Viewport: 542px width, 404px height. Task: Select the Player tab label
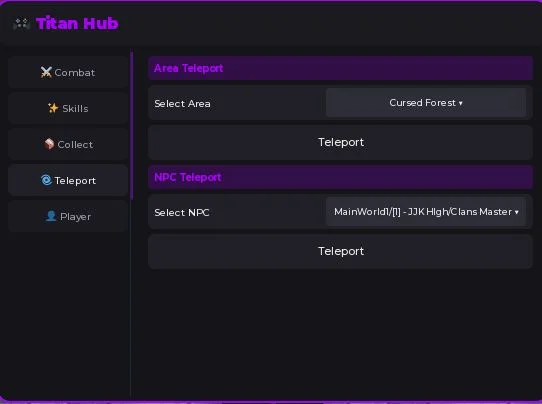point(75,217)
